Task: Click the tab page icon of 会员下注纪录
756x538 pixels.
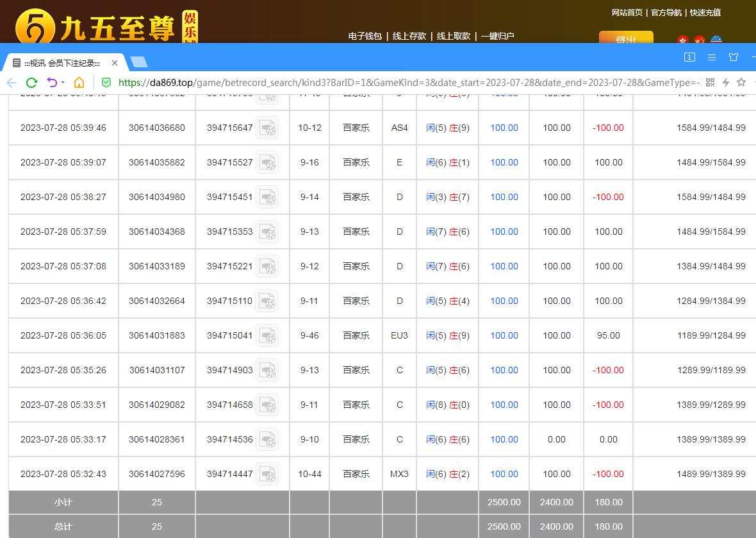Action: 17,63
